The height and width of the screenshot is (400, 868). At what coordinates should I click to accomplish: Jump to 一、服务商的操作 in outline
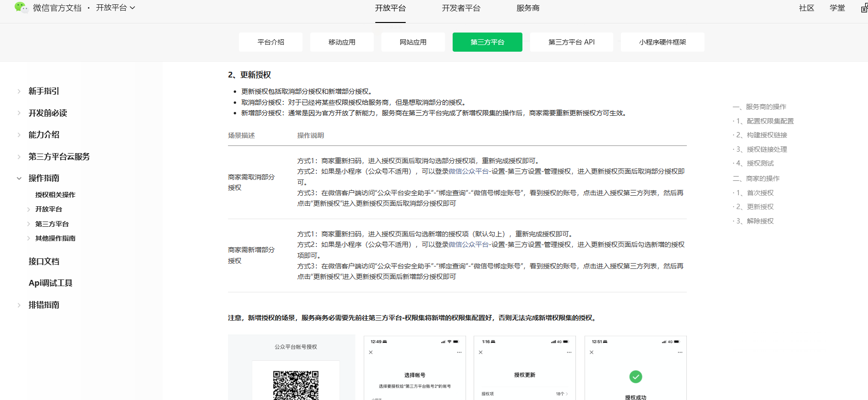pyautogui.click(x=759, y=107)
